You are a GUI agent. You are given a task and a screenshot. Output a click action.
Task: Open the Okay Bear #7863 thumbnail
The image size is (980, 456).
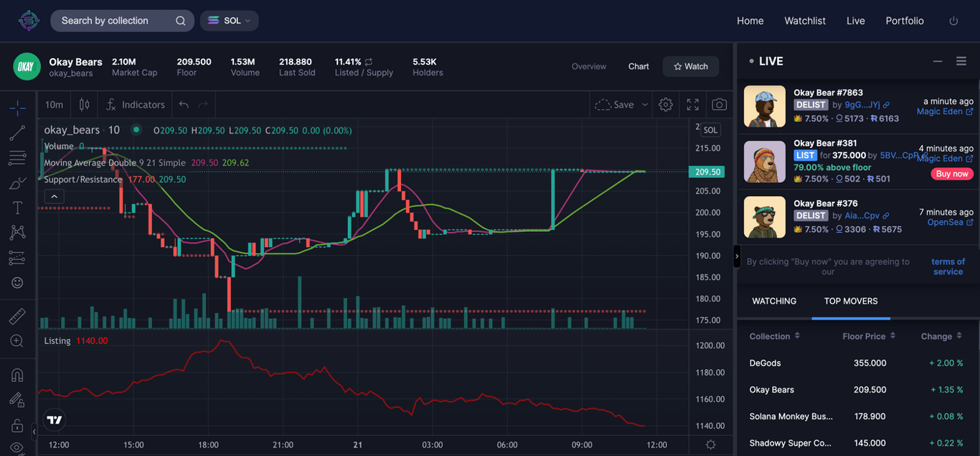[x=765, y=106]
